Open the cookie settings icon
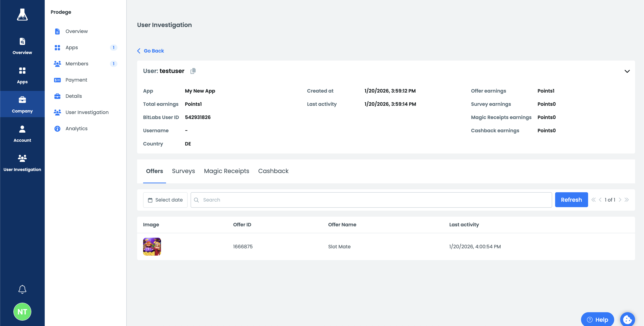 pos(627,319)
